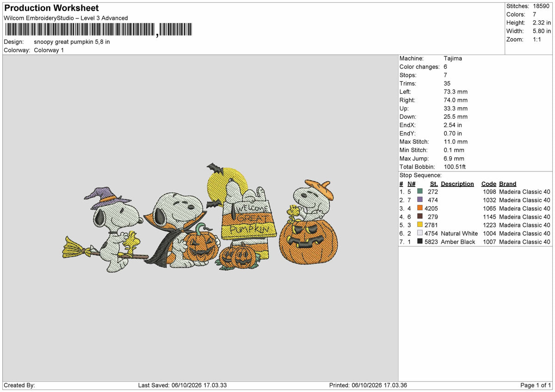The height and width of the screenshot is (392, 555).
Task: Click the Max Stitch value 11.0 mm
Action: 456,141
